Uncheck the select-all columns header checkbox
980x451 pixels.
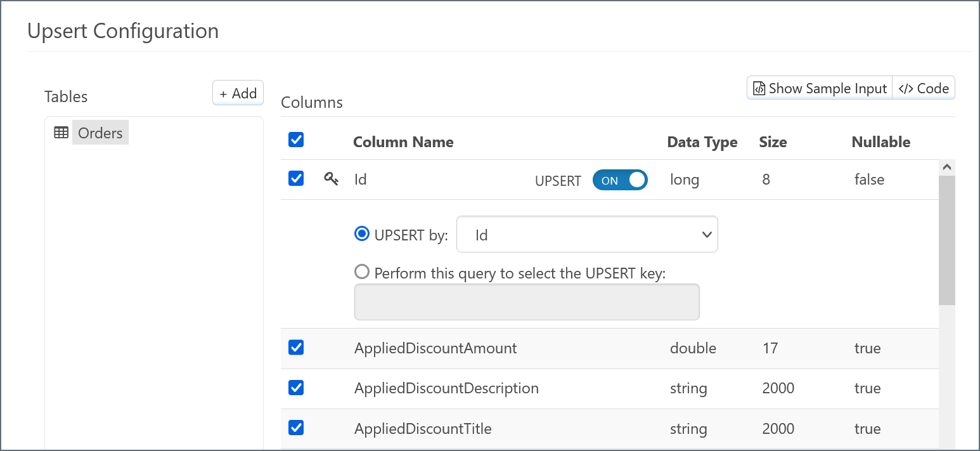pyautogui.click(x=296, y=140)
